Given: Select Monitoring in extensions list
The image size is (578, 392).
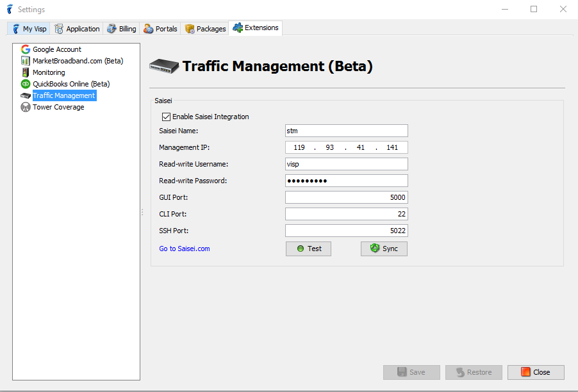Looking at the screenshot, I should 49,72.
